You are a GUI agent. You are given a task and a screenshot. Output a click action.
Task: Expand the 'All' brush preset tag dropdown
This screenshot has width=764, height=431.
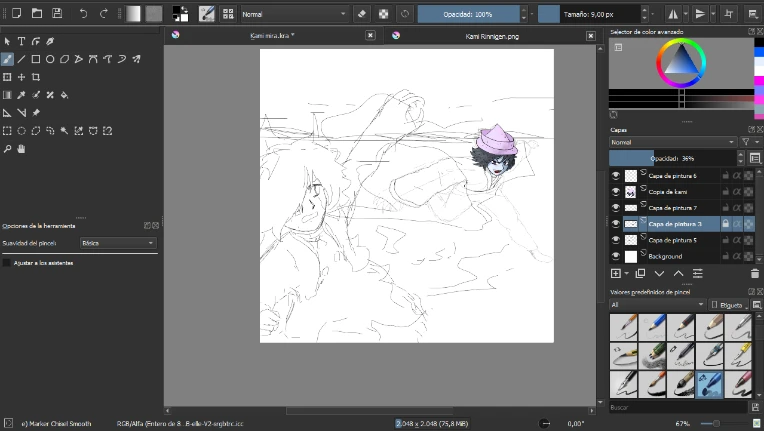pyautogui.click(x=656, y=304)
